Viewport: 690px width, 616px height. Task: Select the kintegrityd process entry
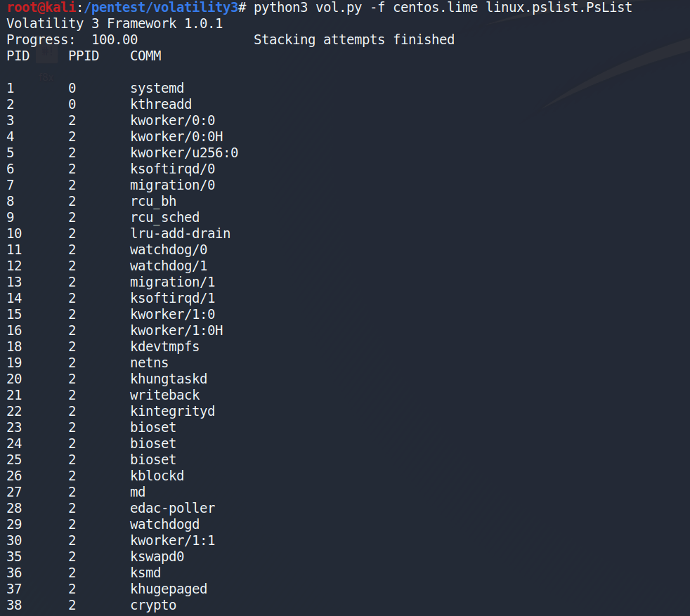pos(172,411)
